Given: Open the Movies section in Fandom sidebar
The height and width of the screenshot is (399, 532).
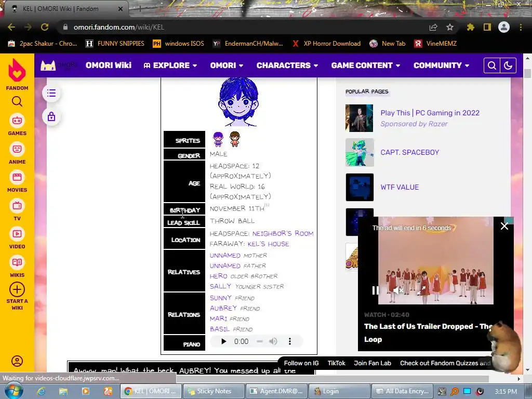Looking at the screenshot, I should click(17, 181).
